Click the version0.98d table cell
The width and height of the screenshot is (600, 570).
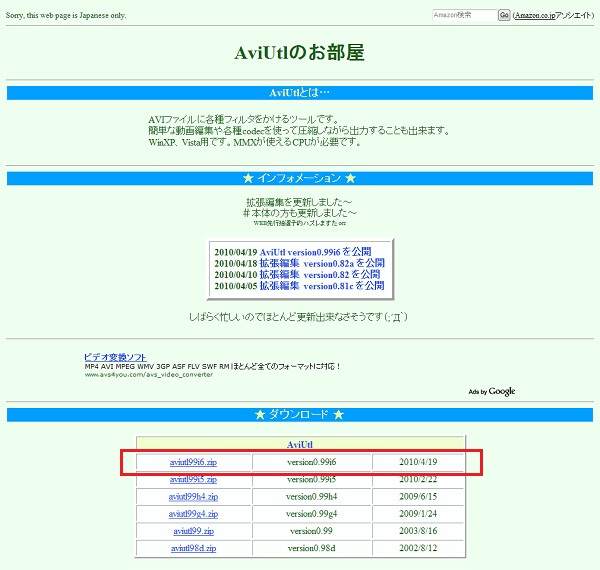click(x=311, y=548)
